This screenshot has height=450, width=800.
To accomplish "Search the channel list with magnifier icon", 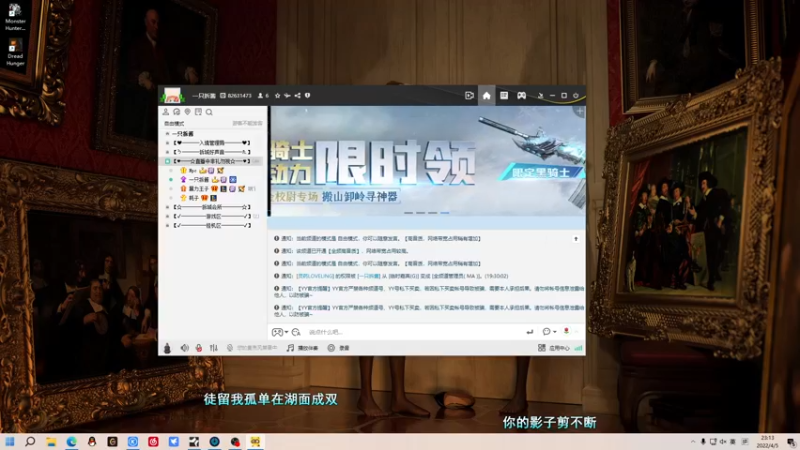I will (209, 112).
